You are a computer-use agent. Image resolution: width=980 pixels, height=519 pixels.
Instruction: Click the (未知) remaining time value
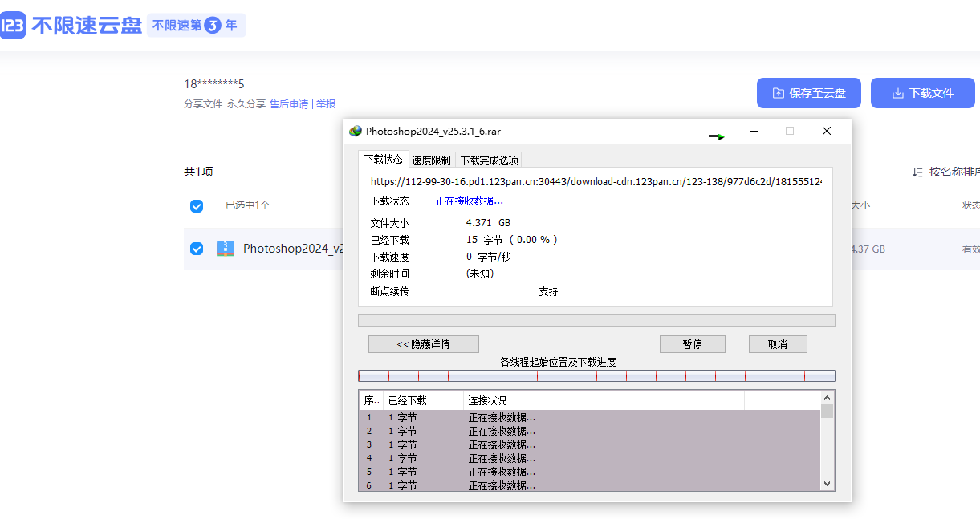coord(480,274)
